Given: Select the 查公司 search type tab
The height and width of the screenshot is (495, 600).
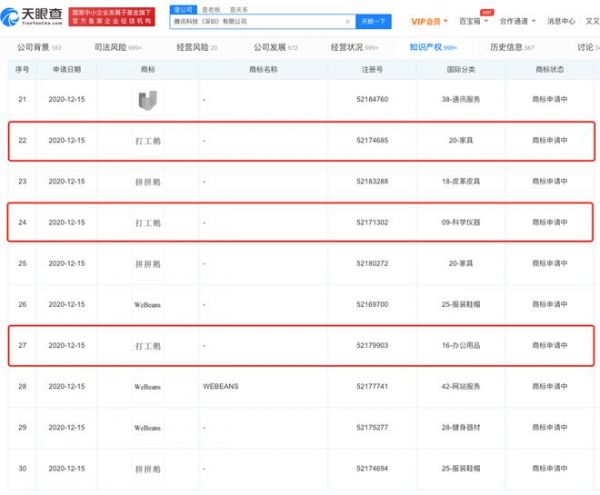Looking at the screenshot, I should 182,8.
